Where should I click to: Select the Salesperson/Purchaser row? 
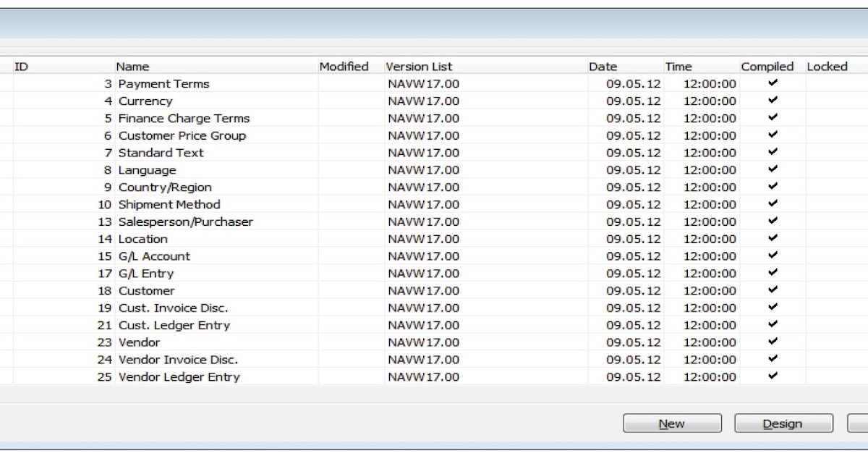(x=185, y=221)
